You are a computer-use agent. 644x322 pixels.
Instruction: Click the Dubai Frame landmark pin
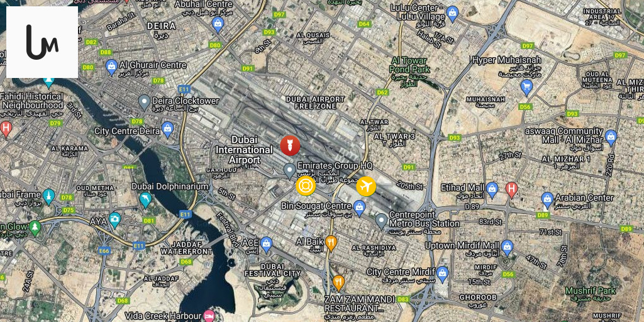click(49, 197)
